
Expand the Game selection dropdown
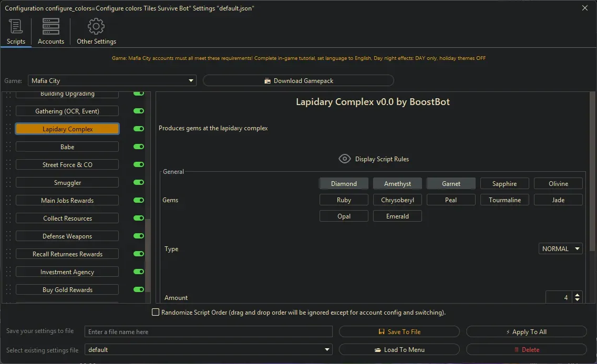pos(191,81)
